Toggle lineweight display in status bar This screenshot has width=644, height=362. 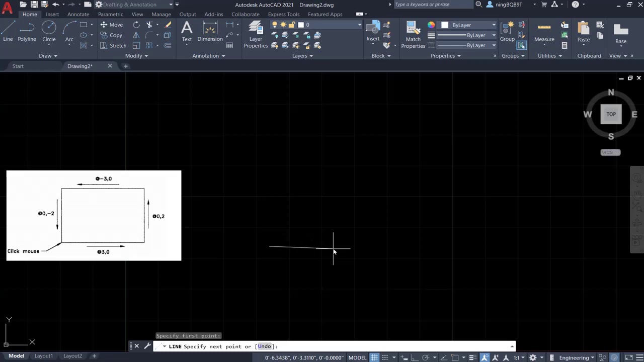[x=472, y=357]
